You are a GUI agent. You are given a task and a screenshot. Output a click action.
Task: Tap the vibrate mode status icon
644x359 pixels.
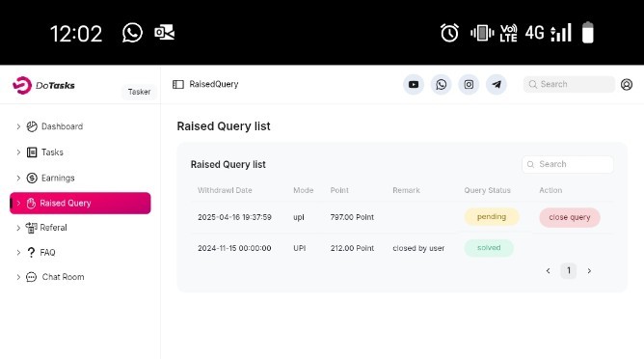[x=482, y=33]
